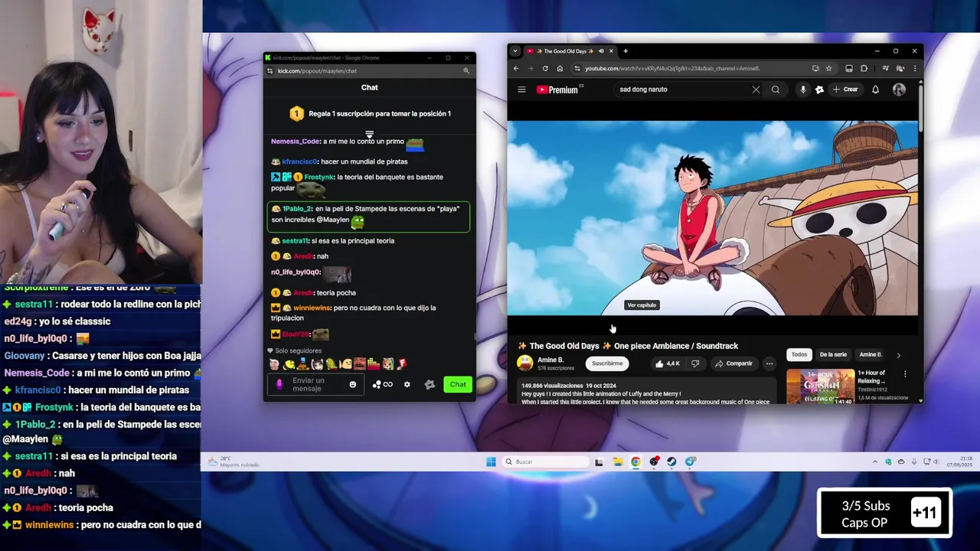Show hidden system tray icons chevron
This screenshot has height=551, width=980.
[875, 461]
